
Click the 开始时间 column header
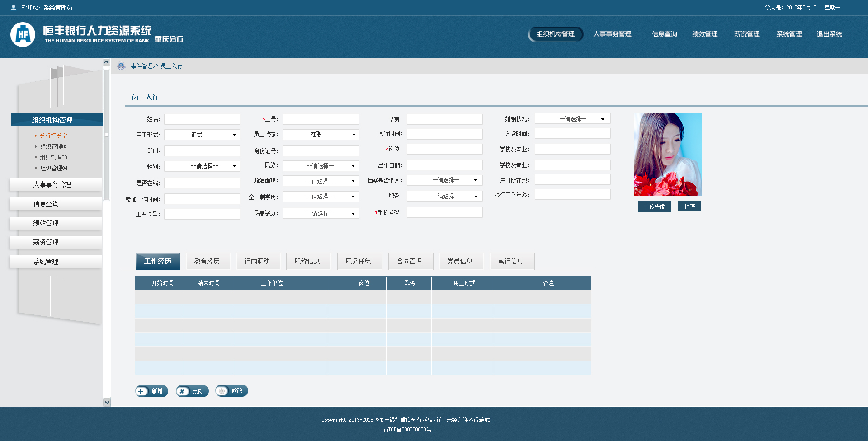pyautogui.click(x=160, y=283)
